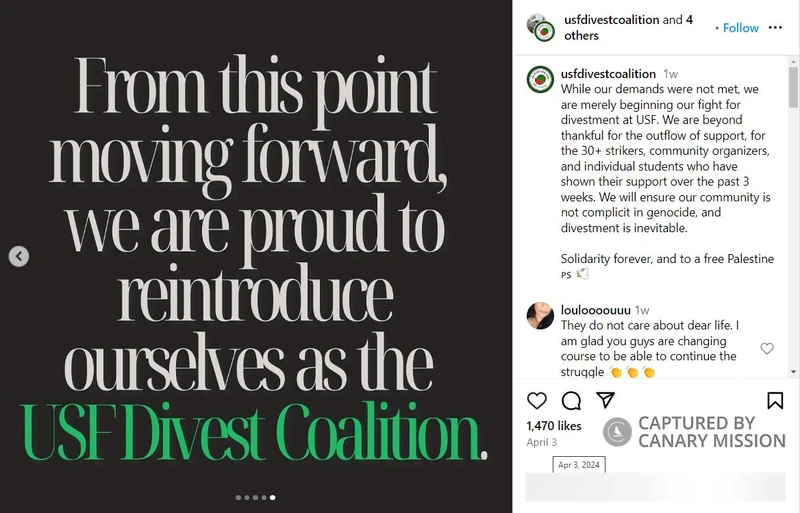View 1,470 likes list

click(x=553, y=426)
